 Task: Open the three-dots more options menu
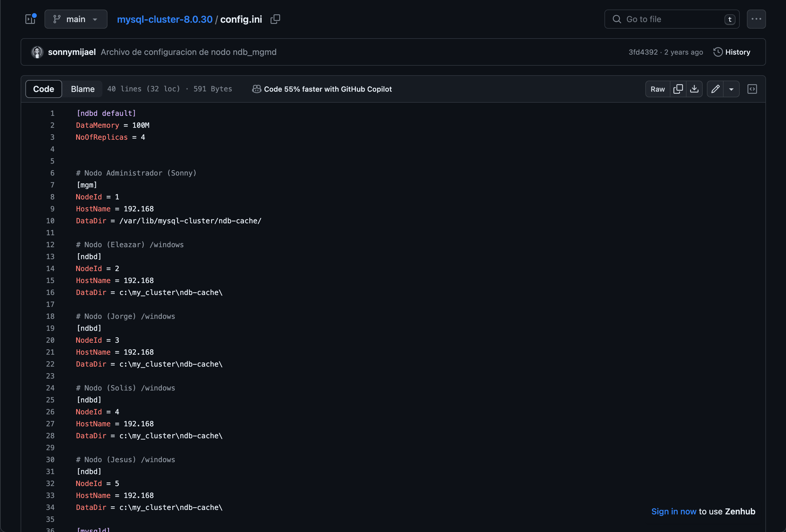[x=756, y=19]
